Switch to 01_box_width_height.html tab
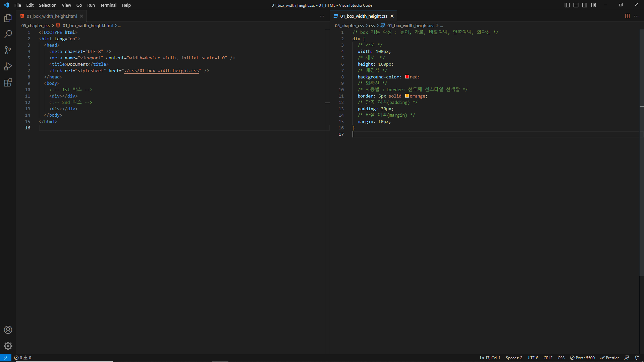Viewport: 644px width, 362px height. (52, 16)
